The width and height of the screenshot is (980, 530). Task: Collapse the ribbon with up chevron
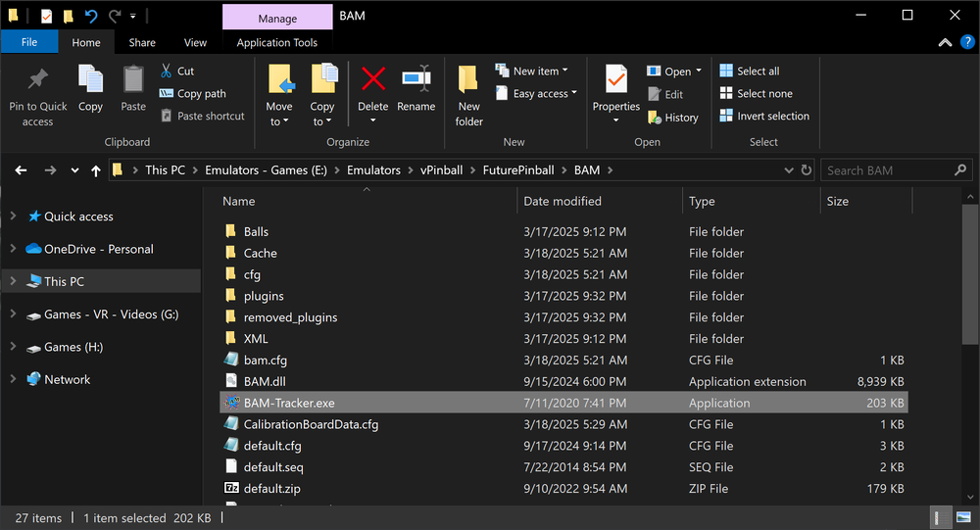[945, 42]
